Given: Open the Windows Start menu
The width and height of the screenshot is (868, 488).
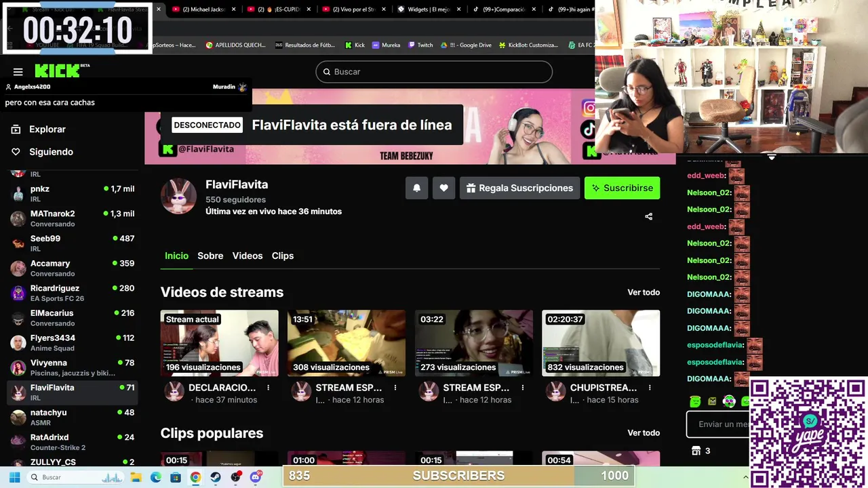Looking at the screenshot, I should [x=14, y=477].
